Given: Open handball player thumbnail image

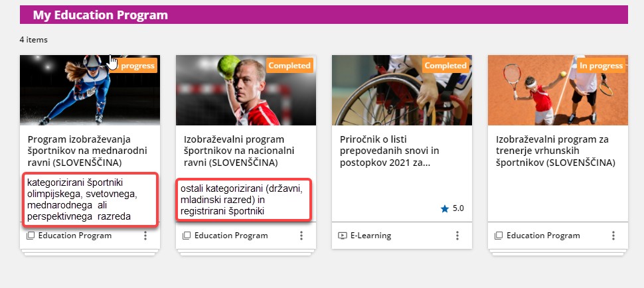Looking at the screenshot, I should point(246,90).
